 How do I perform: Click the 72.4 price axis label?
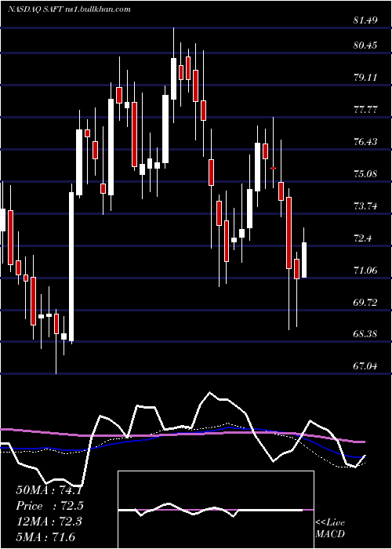tap(364, 238)
